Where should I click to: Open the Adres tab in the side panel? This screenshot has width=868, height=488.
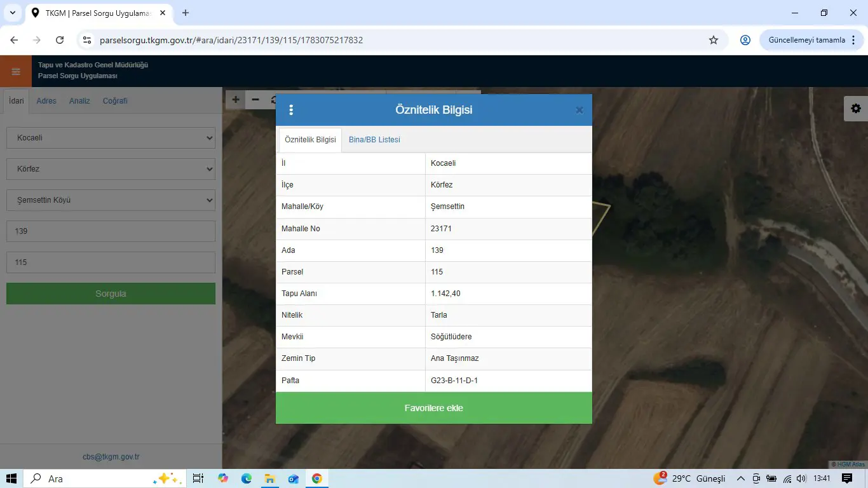tap(46, 101)
